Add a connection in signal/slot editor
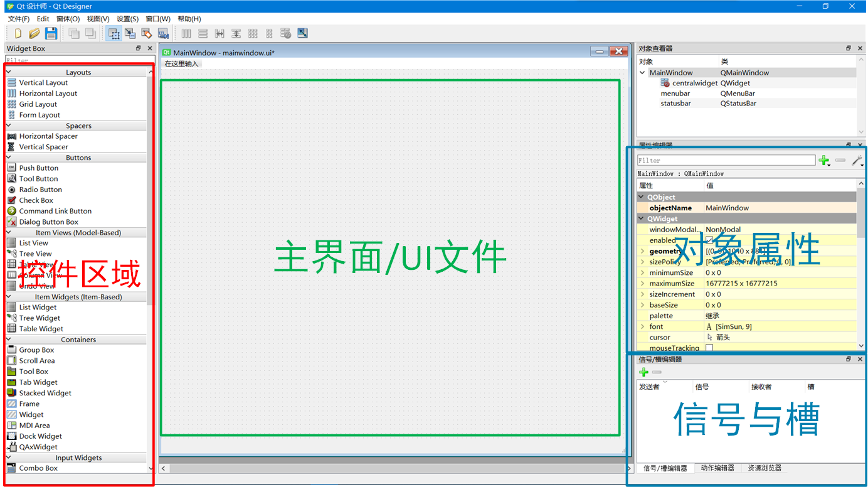 coord(643,372)
